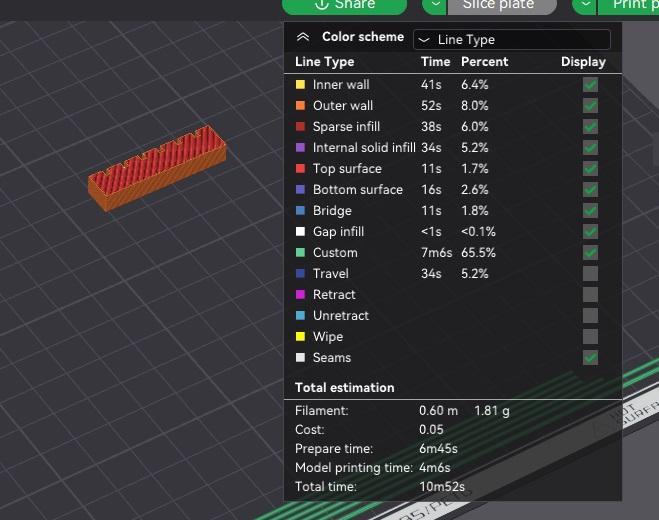The width and height of the screenshot is (659, 520).
Task: Select the Bridge label
Action: point(332,211)
